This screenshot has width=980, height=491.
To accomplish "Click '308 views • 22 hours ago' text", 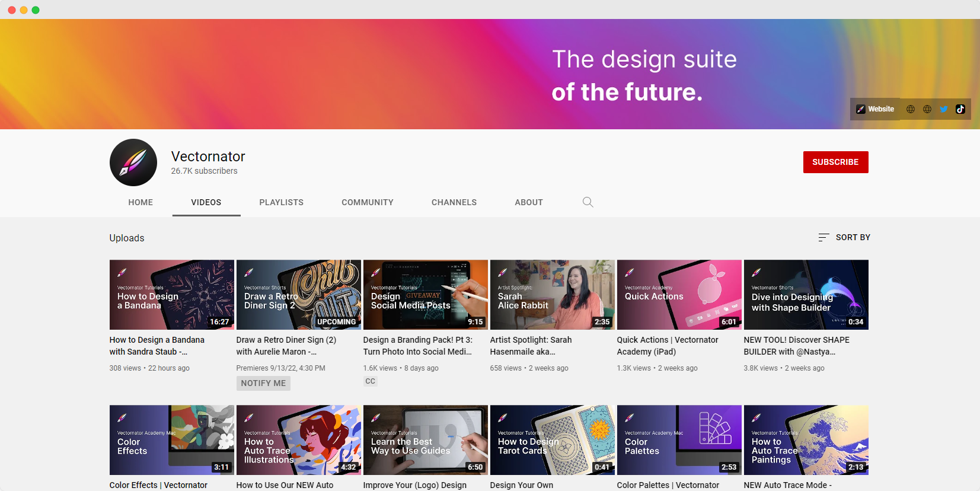I will pyautogui.click(x=149, y=368).
